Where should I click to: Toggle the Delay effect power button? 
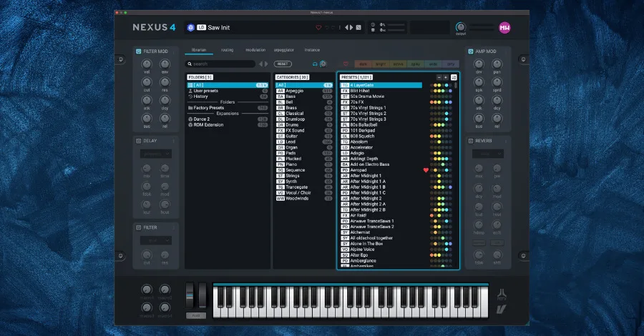pos(138,141)
